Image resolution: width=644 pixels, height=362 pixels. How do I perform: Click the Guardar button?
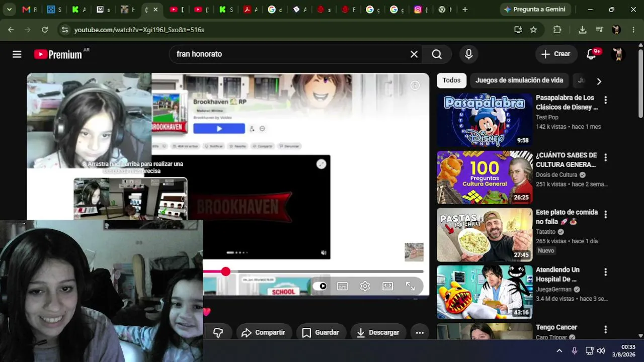[x=320, y=332]
